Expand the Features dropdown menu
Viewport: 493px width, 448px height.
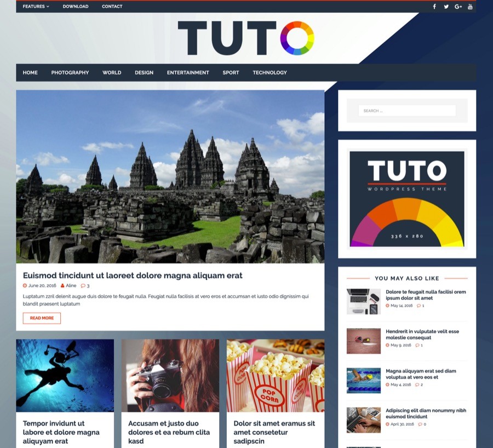[36, 6]
